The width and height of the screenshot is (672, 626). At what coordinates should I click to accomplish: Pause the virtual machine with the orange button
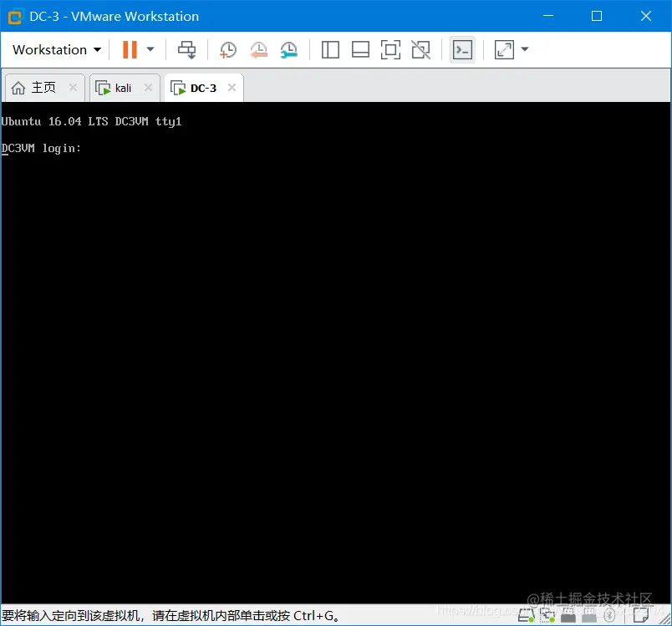click(x=130, y=49)
